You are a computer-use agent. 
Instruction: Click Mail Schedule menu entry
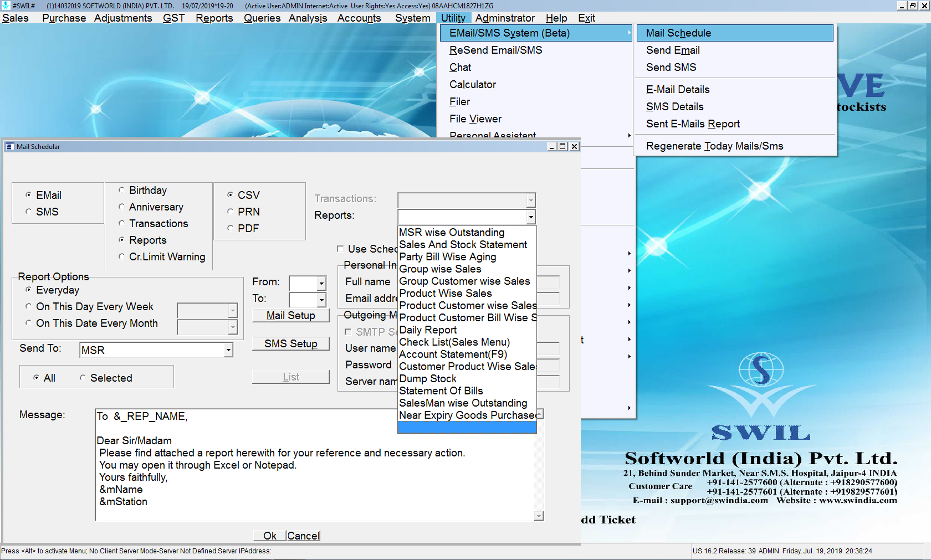tap(735, 33)
